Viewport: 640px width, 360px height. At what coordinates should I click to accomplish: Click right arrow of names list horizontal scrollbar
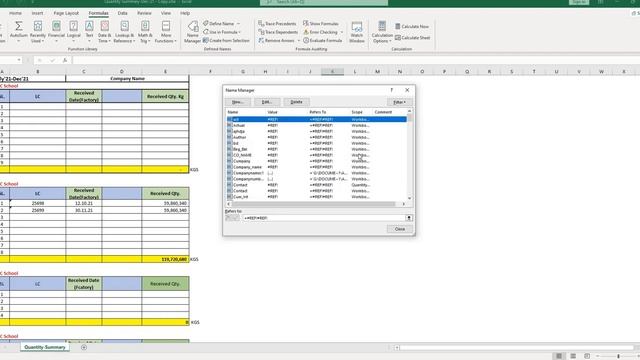coord(404,204)
